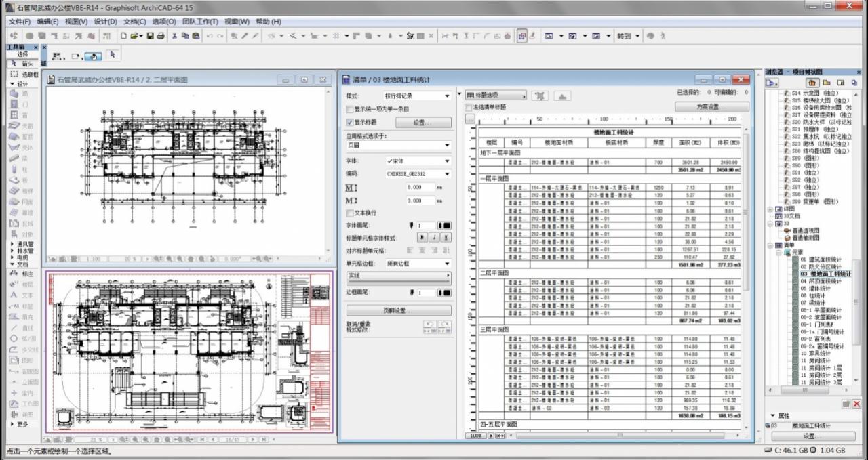Uncheck the 显示标题 checkbox
The image size is (868, 460).
click(350, 123)
